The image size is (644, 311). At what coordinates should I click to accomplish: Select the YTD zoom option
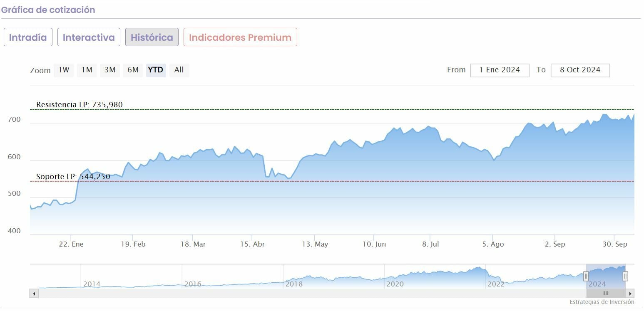[156, 70]
